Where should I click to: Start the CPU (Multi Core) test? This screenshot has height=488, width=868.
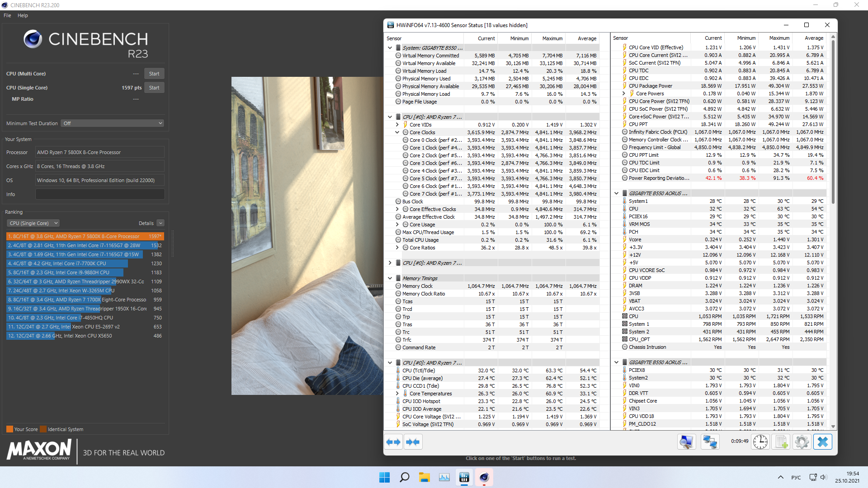tap(154, 74)
